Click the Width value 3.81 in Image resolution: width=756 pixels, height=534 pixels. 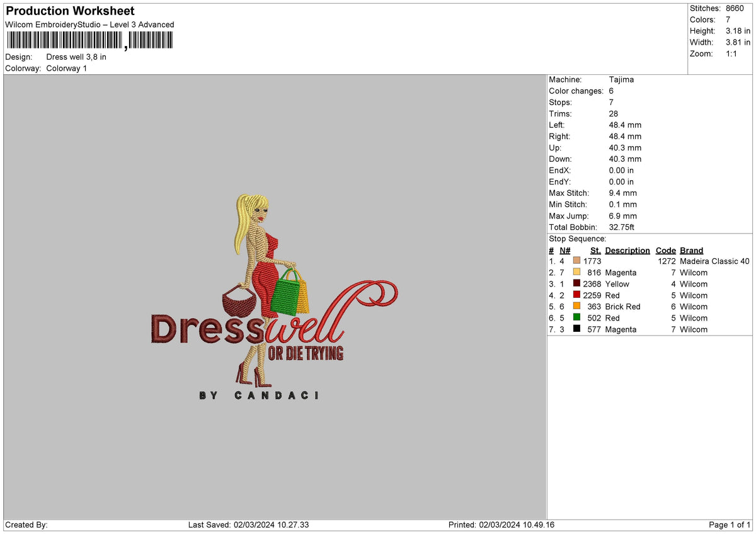coord(738,42)
